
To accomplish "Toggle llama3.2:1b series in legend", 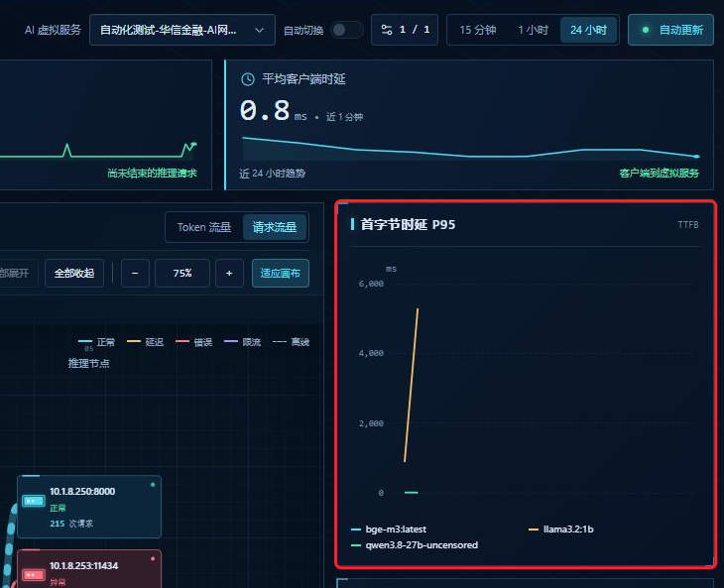I will tap(561, 529).
